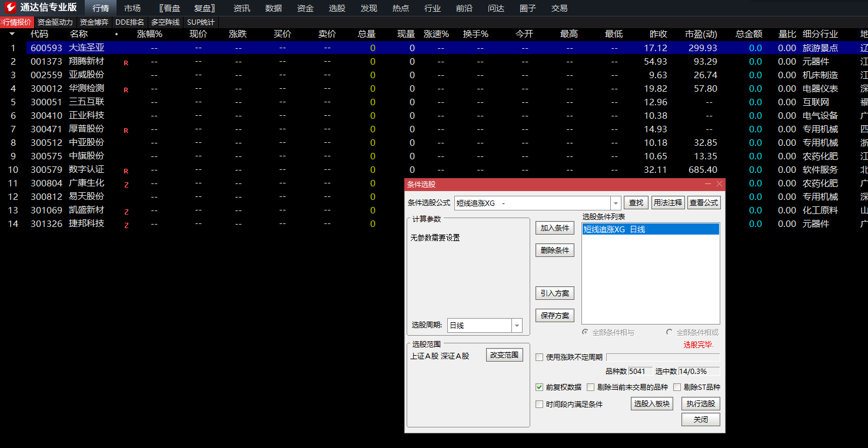Select the 全部条件相或 radio button

pyautogui.click(x=670, y=332)
